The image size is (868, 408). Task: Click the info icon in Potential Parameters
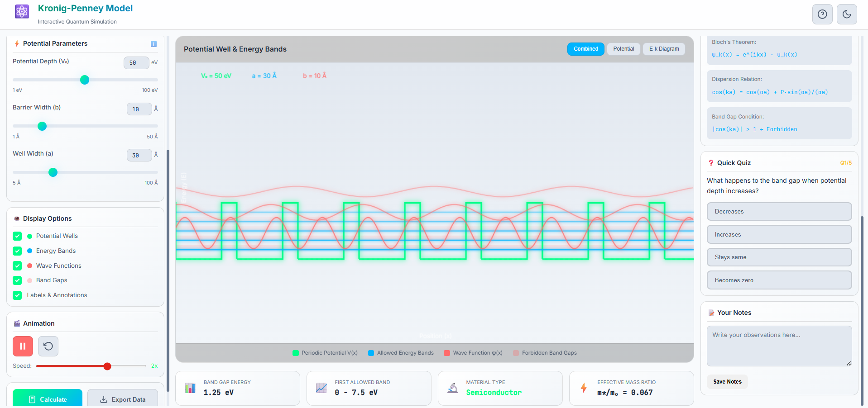[154, 44]
